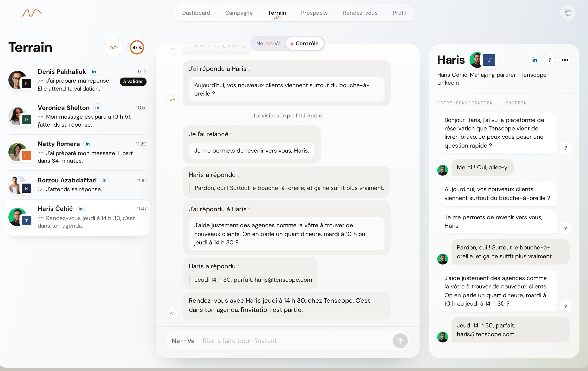Viewport: 588px width, 371px height.
Task: Open the Rendez-vous tab
Action: [360, 13]
